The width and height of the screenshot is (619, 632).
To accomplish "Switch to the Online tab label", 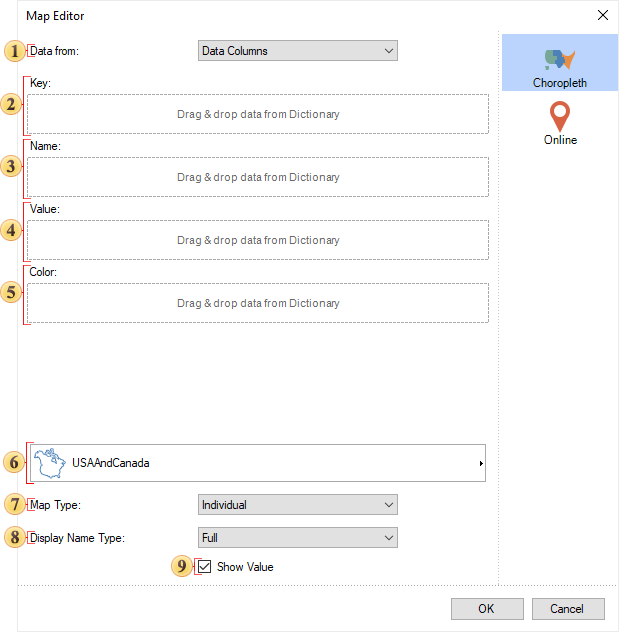I will (x=560, y=140).
